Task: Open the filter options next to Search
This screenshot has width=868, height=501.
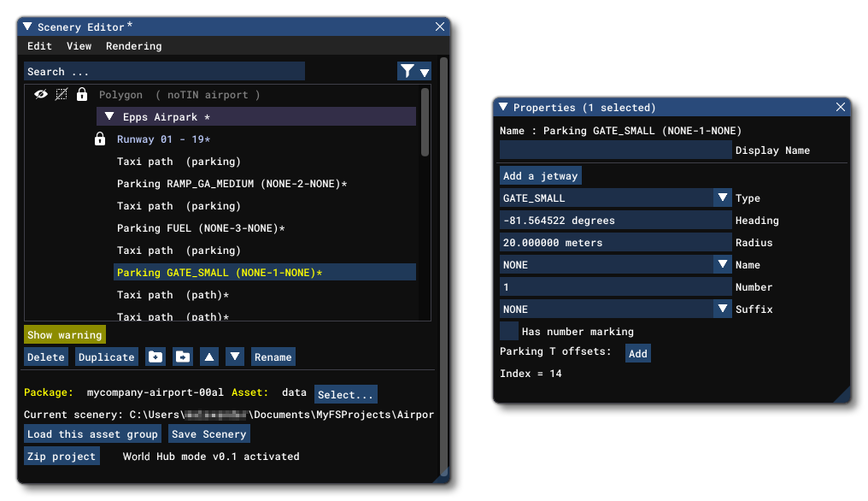Action: [x=414, y=72]
